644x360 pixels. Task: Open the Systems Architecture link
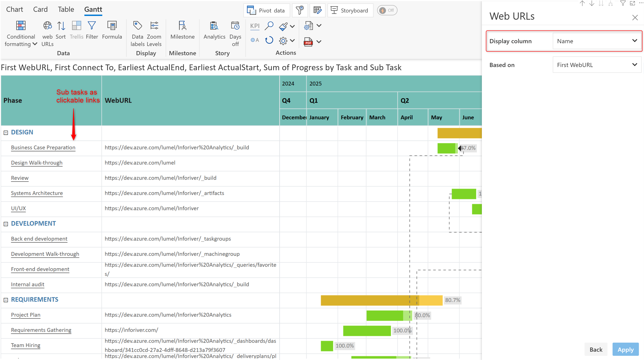[37, 193]
